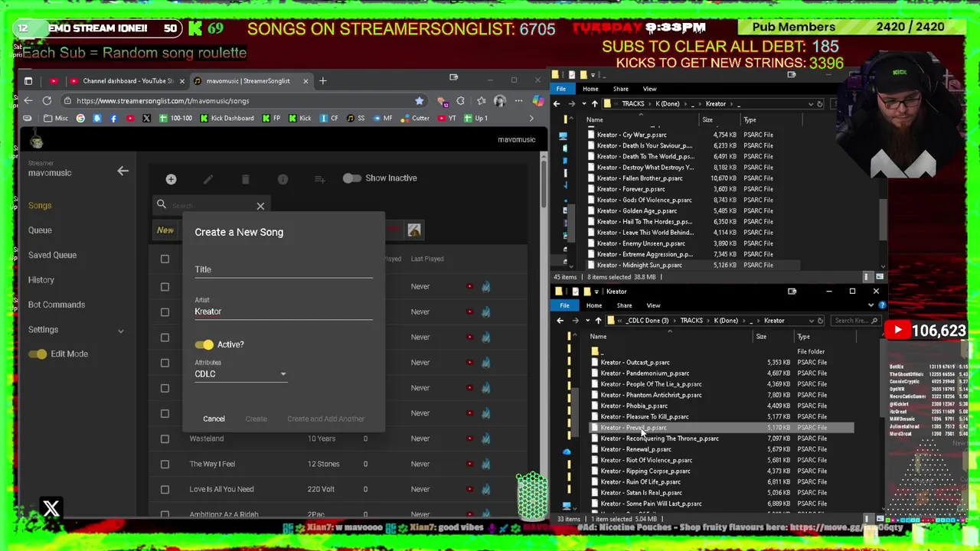Open the View tab in upper Explorer
Screen dimensions: 980x551
point(649,89)
